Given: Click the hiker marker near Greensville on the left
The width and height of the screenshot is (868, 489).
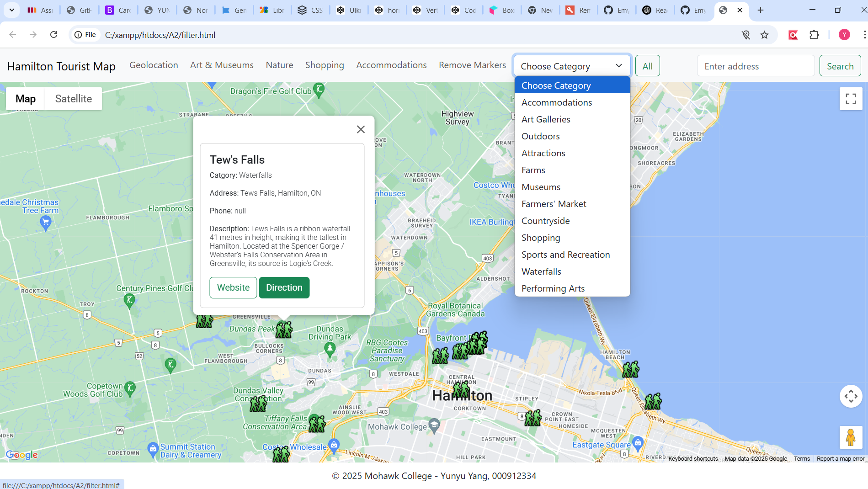Looking at the screenshot, I should (204, 320).
